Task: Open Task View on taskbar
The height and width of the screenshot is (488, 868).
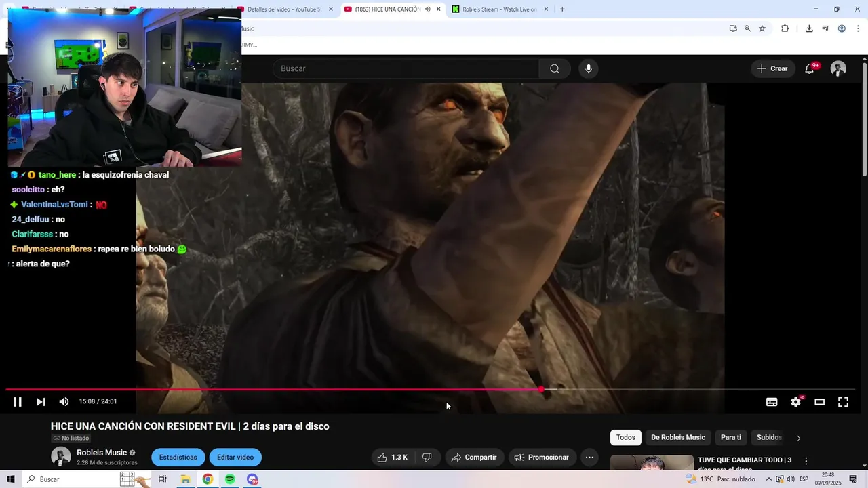Action: pyautogui.click(x=163, y=479)
